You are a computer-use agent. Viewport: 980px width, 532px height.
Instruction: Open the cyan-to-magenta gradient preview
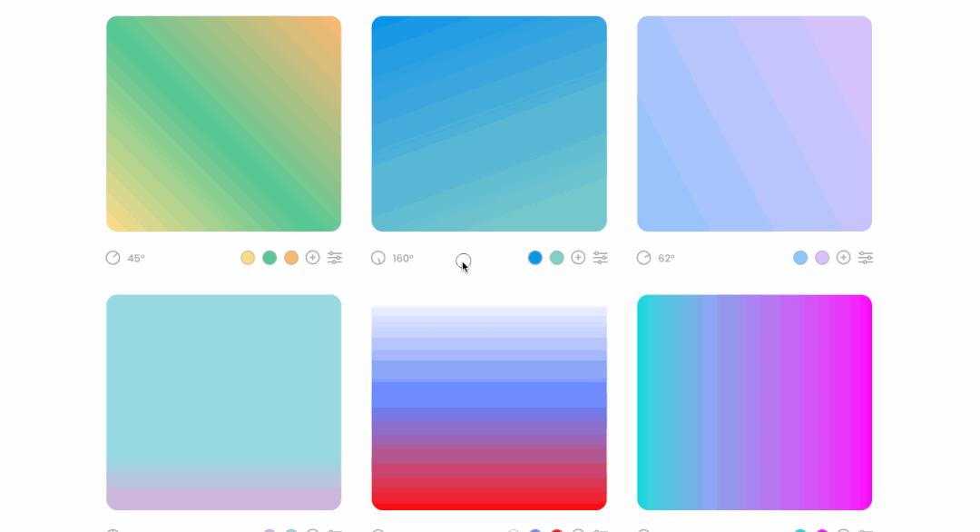[x=754, y=402]
